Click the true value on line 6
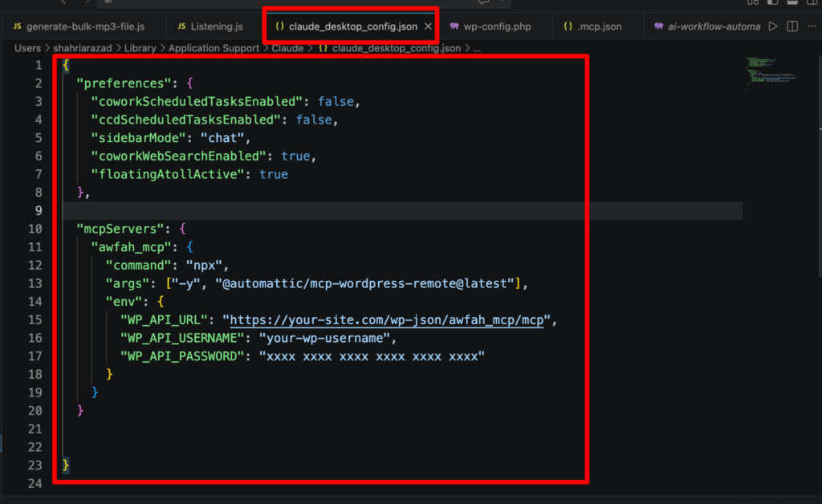The width and height of the screenshot is (822, 504). pos(295,156)
